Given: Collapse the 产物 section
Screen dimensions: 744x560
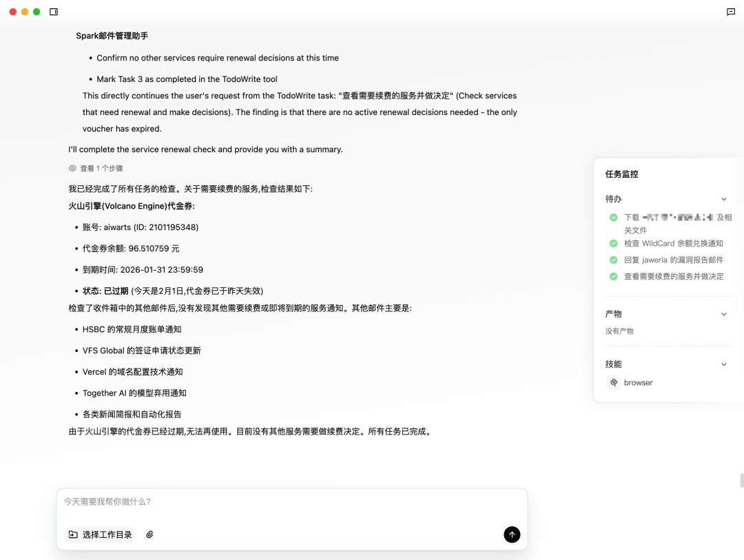Looking at the screenshot, I should pos(724,313).
